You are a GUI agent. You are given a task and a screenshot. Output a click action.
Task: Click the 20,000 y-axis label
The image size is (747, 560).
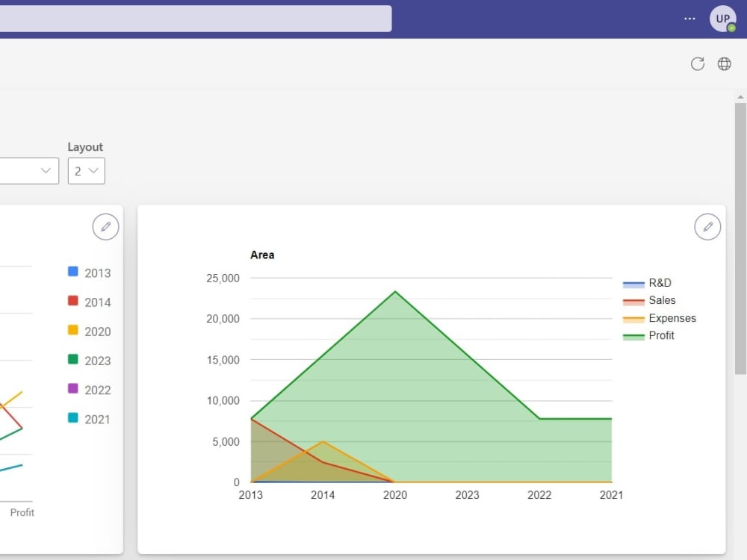[x=223, y=319]
